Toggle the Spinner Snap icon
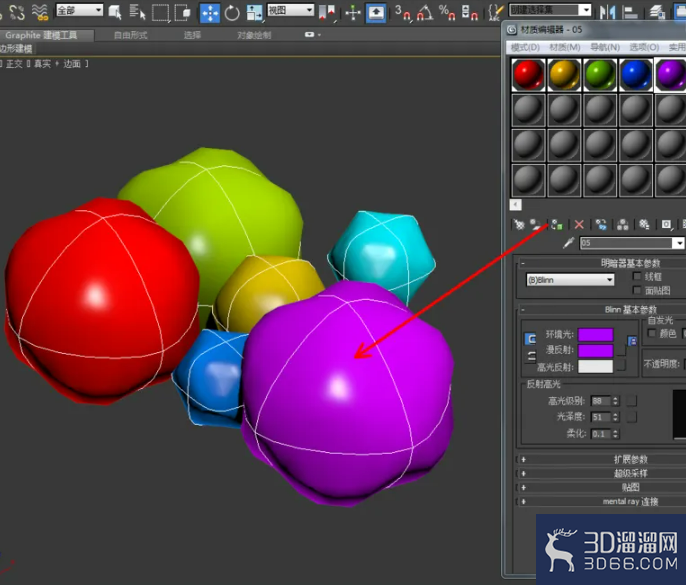The height and width of the screenshot is (585, 686). [469, 12]
